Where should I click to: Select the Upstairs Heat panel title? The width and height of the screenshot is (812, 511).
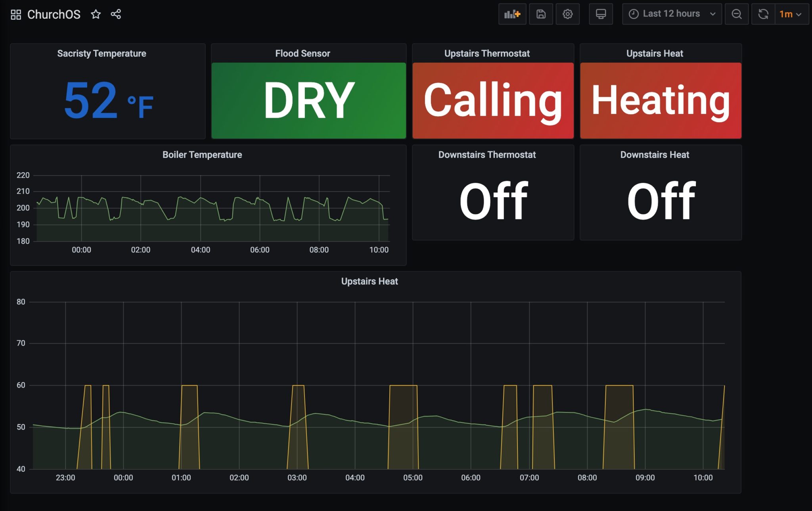(655, 53)
